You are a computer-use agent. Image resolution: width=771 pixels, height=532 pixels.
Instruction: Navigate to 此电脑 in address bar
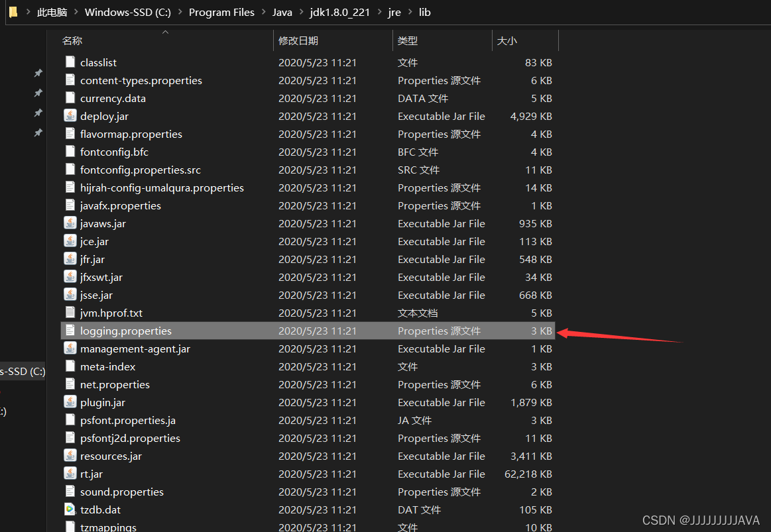pos(52,13)
